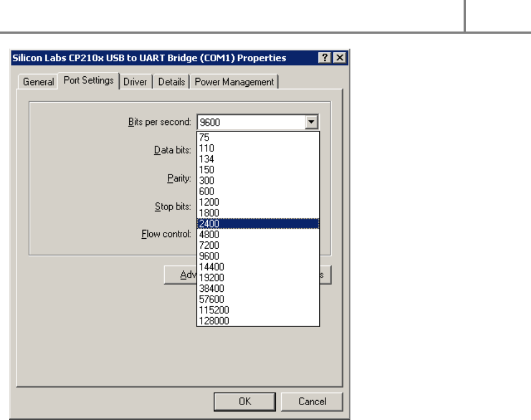The height and width of the screenshot is (420, 531).
Task: Set baud rate to 38400
Action: (x=258, y=288)
